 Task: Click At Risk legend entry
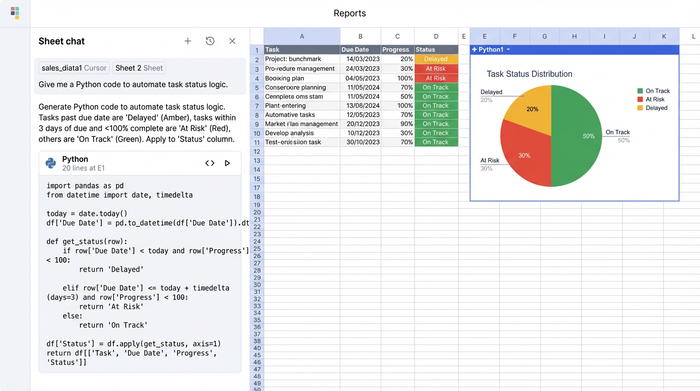point(651,99)
